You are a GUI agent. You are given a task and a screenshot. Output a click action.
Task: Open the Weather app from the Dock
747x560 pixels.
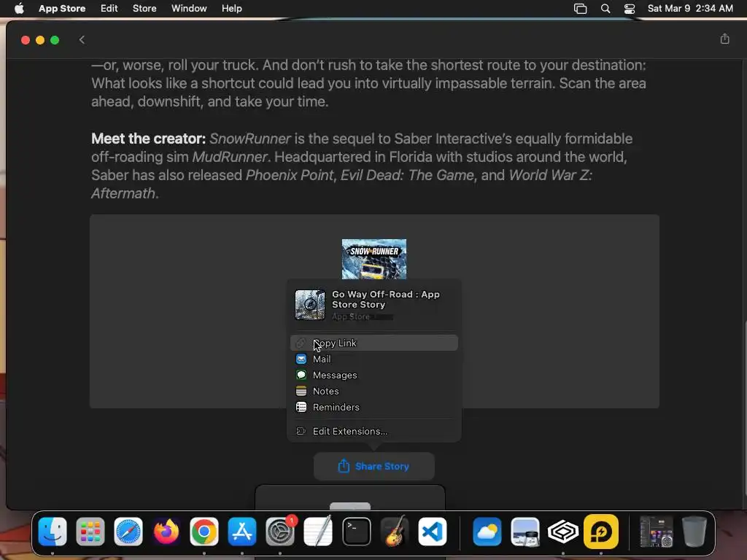487,532
